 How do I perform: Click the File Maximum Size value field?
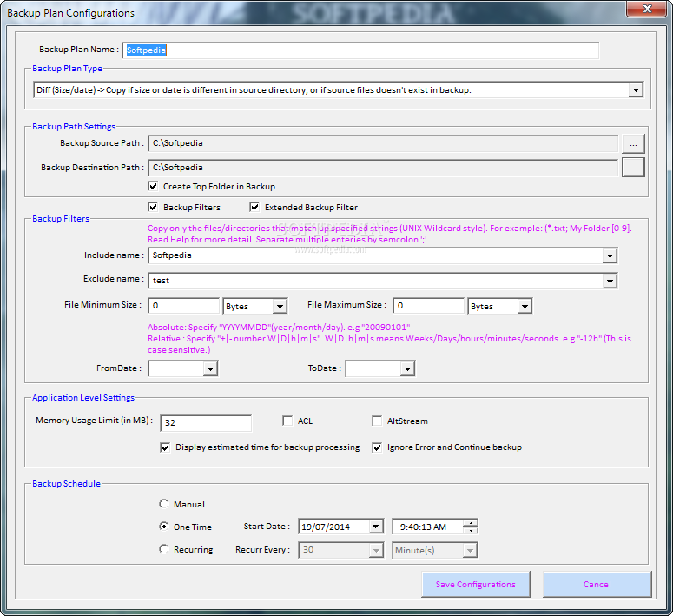click(x=428, y=306)
